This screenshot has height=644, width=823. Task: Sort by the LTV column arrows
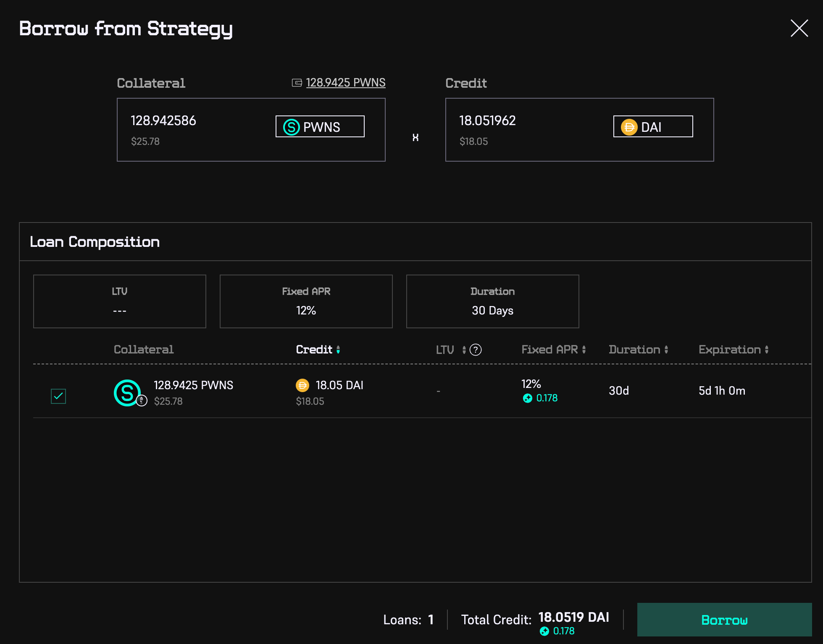click(464, 350)
